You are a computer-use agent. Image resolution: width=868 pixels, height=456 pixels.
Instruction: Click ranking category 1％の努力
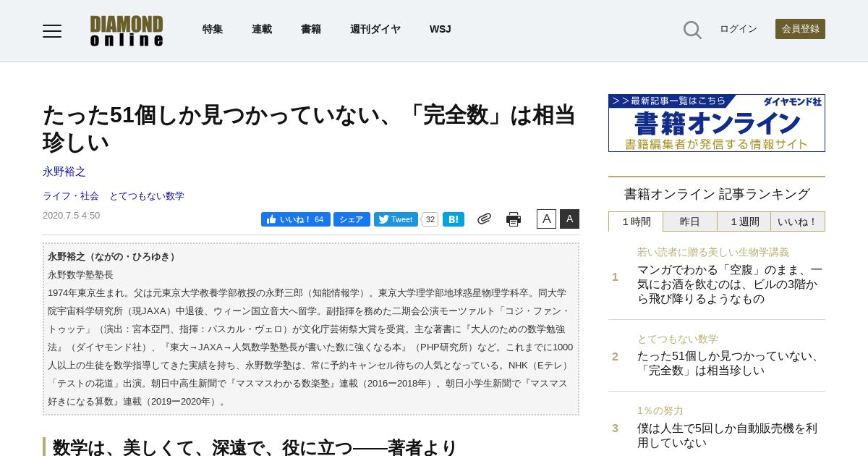[x=660, y=410]
